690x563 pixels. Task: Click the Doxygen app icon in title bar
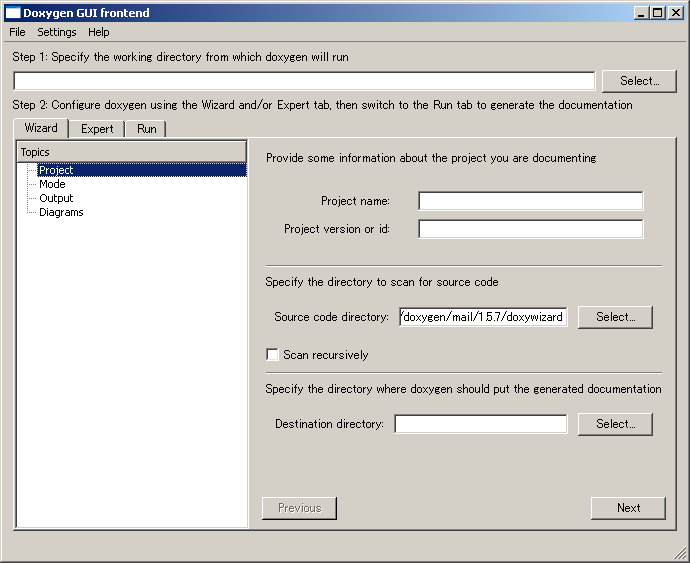13,13
